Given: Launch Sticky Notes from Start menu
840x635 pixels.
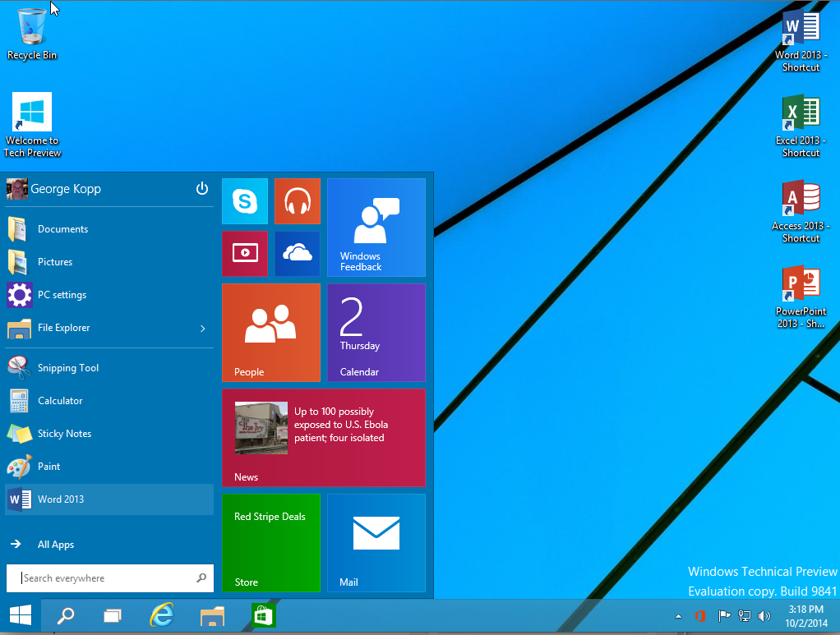Looking at the screenshot, I should (x=109, y=434).
